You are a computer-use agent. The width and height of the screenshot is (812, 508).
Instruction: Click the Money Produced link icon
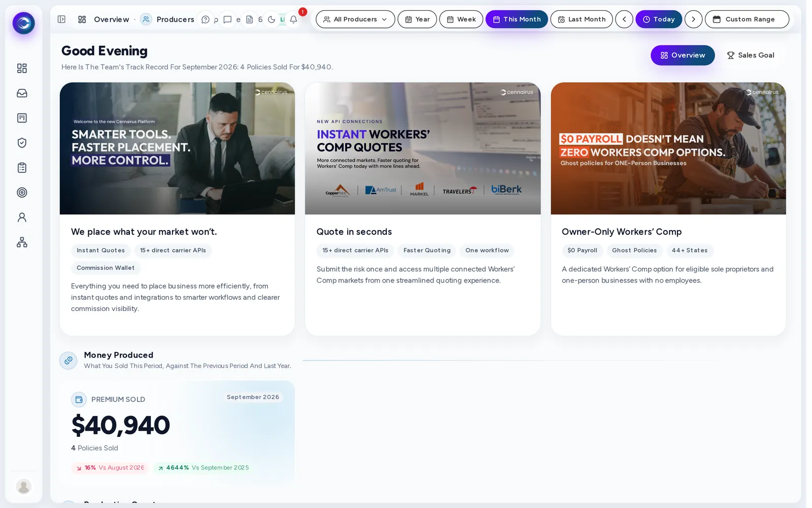click(x=69, y=360)
